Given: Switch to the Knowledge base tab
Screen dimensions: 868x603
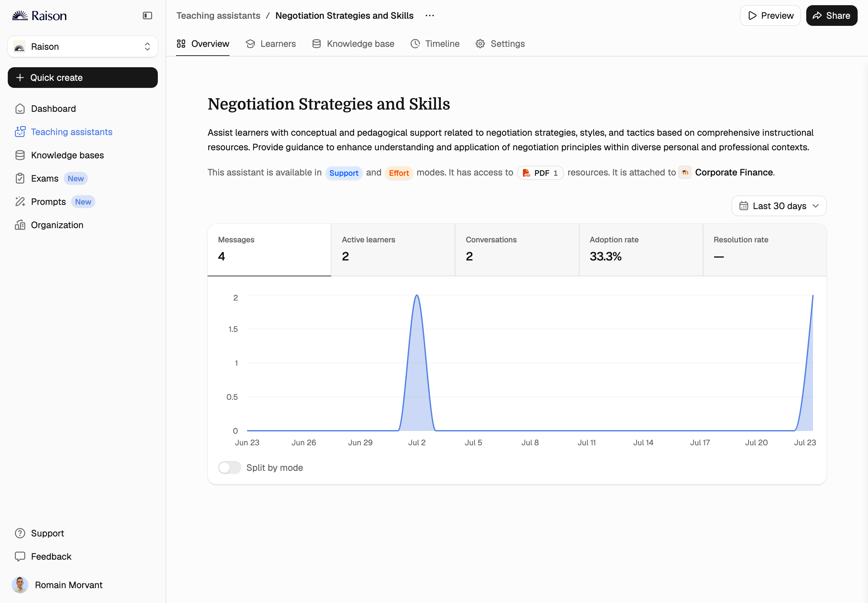Looking at the screenshot, I should [353, 44].
